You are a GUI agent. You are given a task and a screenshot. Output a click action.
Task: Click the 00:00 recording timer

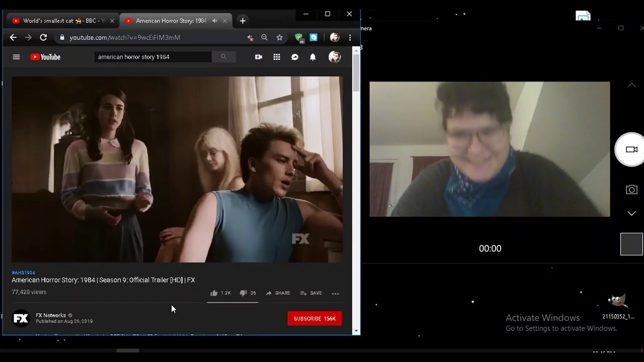coord(490,248)
